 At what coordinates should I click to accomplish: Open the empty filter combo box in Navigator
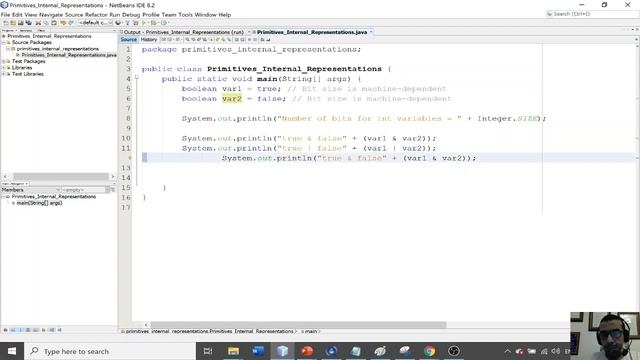click(x=86, y=190)
